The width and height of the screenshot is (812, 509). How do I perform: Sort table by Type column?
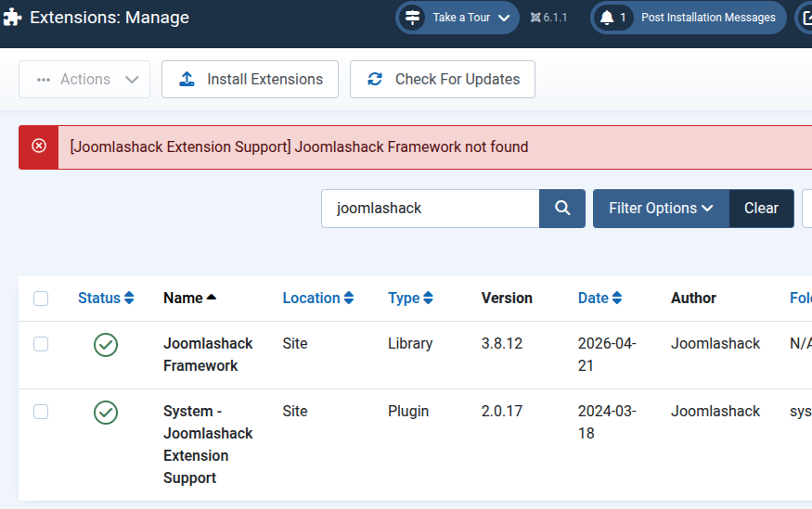coord(411,298)
